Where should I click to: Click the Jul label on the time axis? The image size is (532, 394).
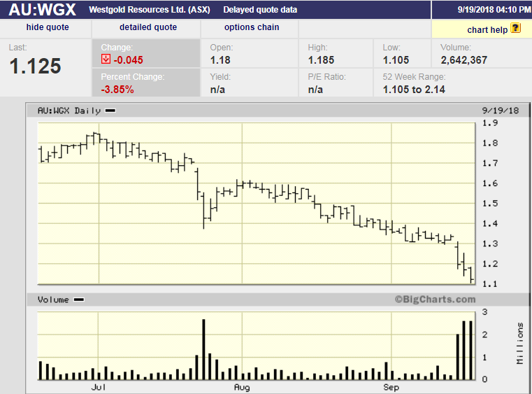99,387
